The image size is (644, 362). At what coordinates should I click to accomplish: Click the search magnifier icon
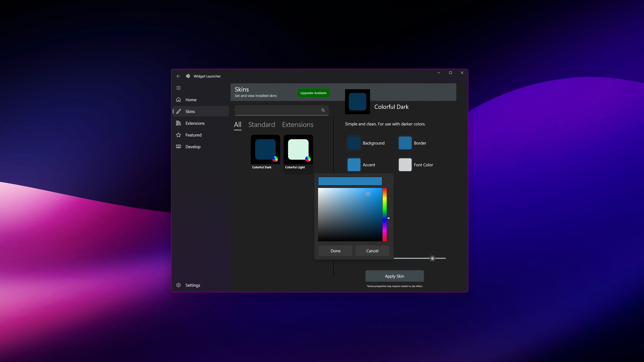[323, 110]
